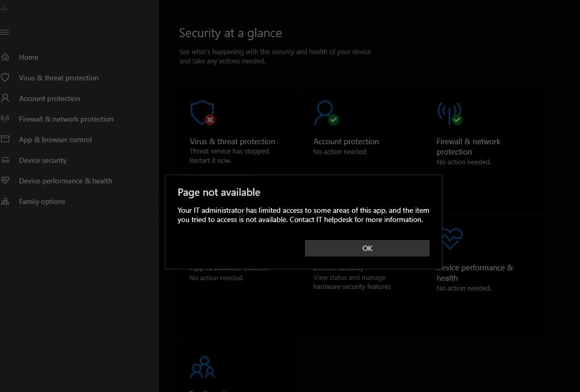Click the large shield icon with red X
This screenshot has width=580, height=392.
(203, 113)
